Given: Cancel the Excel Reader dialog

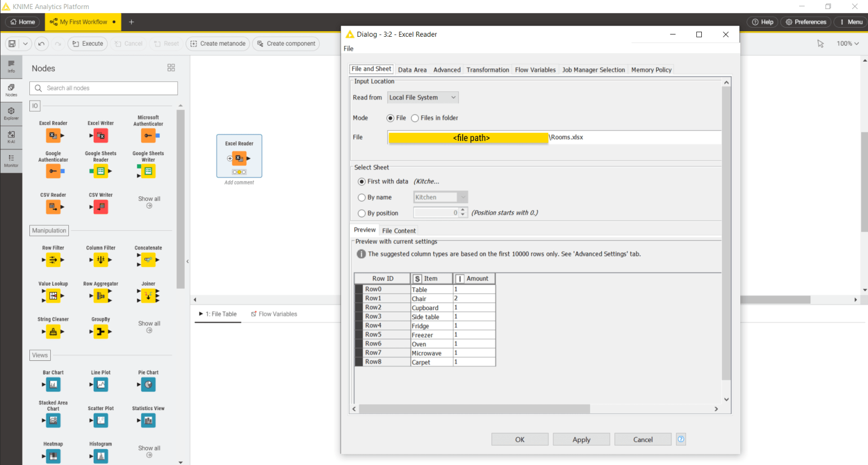Looking at the screenshot, I should point(643,440).
